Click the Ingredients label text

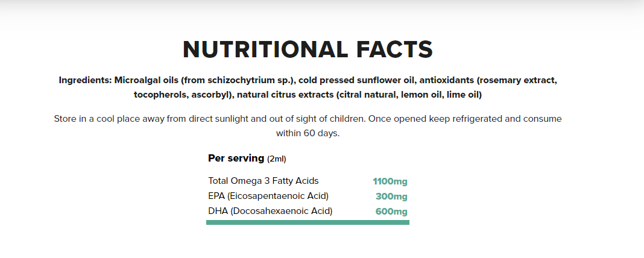(85, 80)
